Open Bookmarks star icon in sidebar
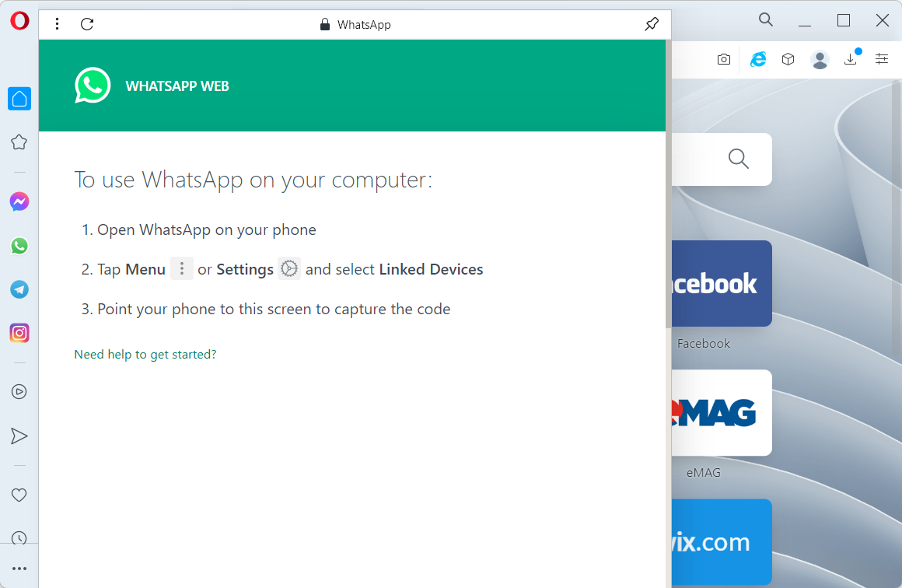 pyautogui.click(x=19, y=142)
